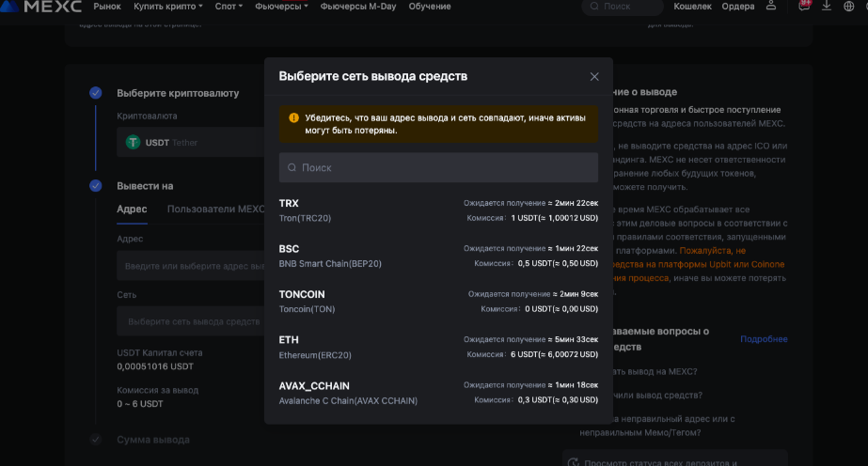Open Фьючерсы M-Day page
Image resolution: width=868 pixels, height=466 pixels.
point(358,7)
